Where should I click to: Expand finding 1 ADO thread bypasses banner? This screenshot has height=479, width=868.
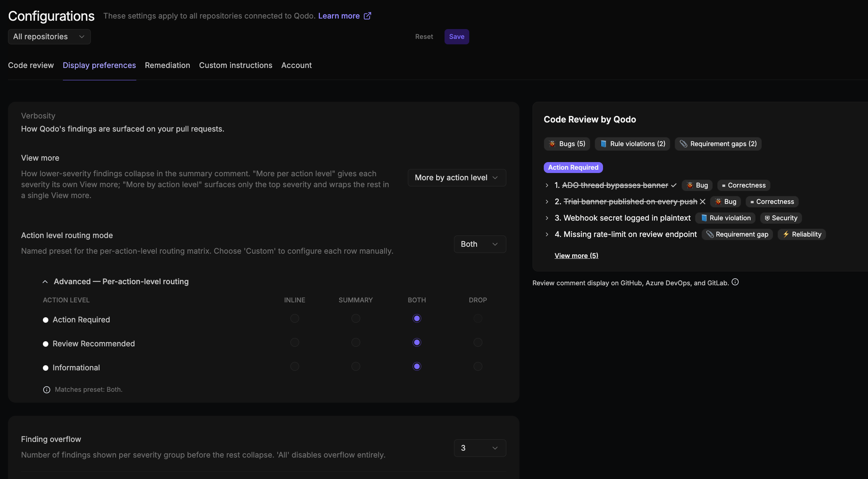click(547, 185)
